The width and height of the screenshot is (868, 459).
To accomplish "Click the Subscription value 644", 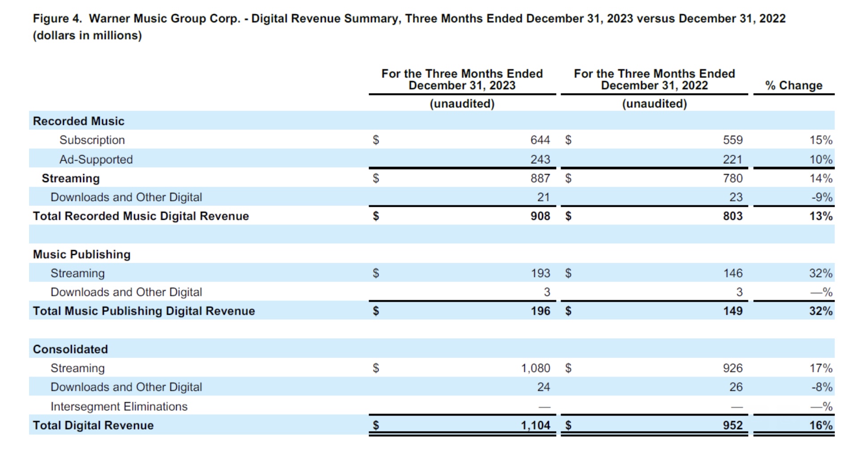I will click(x=540, y=140).
